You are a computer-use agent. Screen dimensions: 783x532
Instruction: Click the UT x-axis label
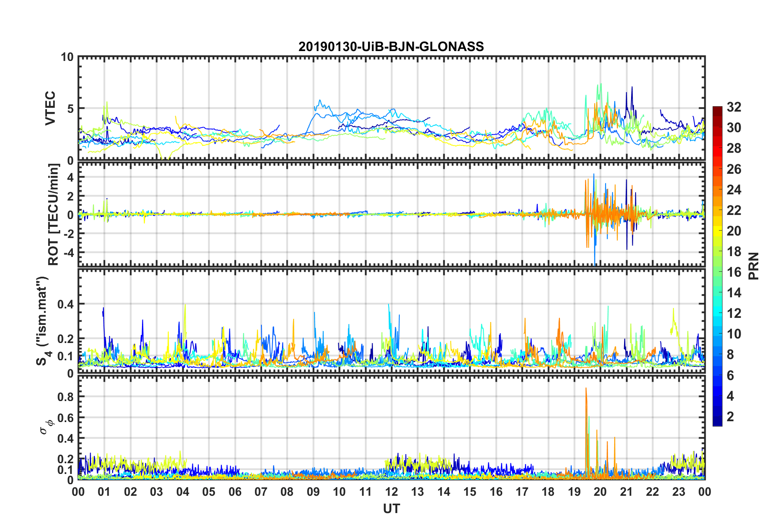391,509
